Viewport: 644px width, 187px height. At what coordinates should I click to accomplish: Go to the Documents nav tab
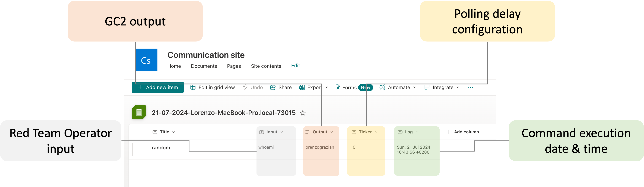tap(204, 66)
